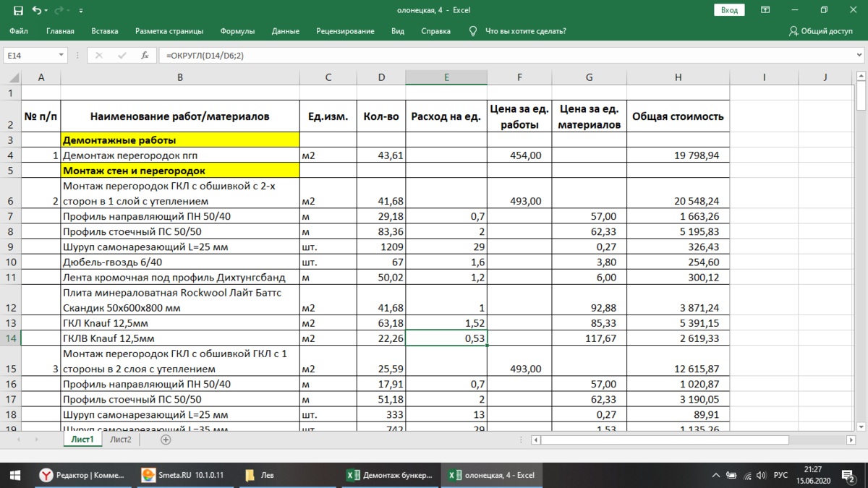The width and height of the screenshot is (868, 488).
Task: Open the Вставка ribbon tab
Action: click(105, 31)
